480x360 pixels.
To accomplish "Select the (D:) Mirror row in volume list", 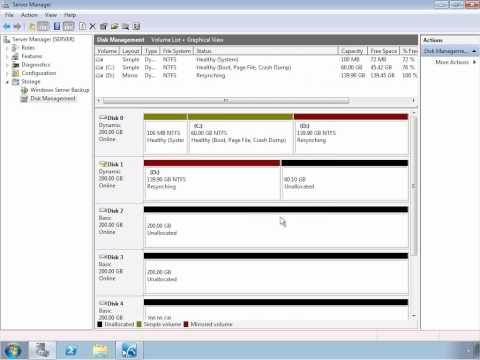I will click(256, 76).
